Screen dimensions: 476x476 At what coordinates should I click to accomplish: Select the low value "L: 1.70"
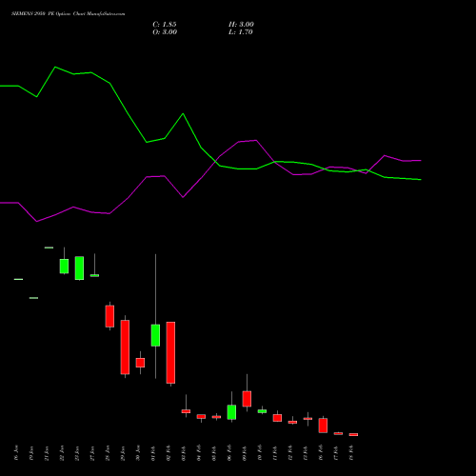pos(241,32)
